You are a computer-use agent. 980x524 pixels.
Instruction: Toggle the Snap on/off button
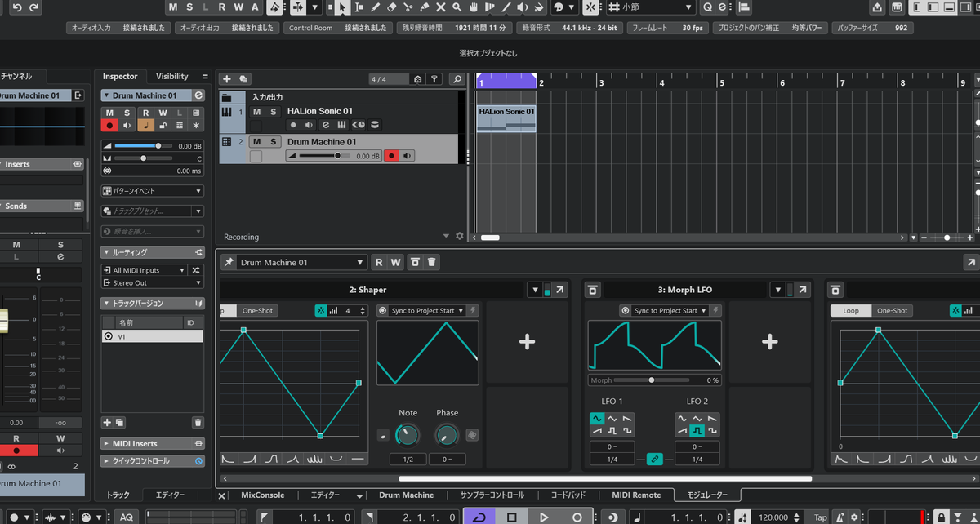590,7
